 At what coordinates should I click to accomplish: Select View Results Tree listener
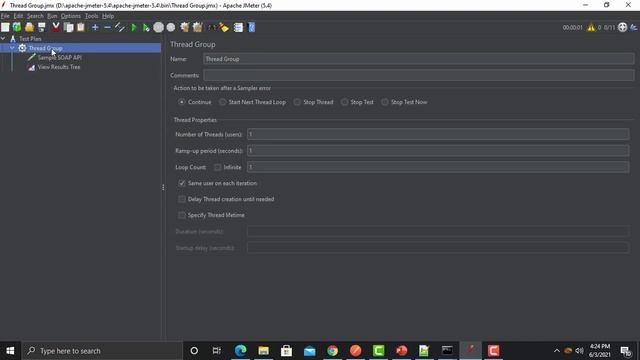click(59, 67)
